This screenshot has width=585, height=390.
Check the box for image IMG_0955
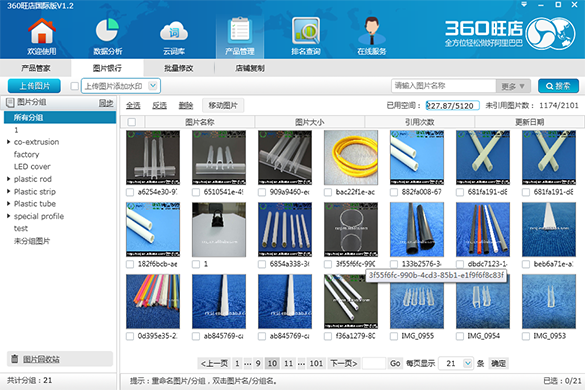pyautogui.click(x=394, y=336)
